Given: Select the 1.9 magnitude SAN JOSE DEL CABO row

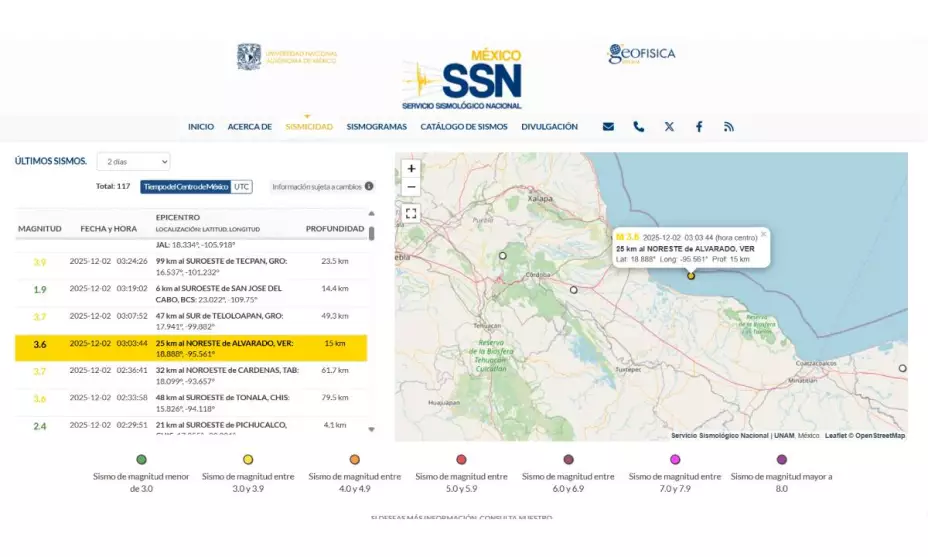Looking at the screenshot, I should pyautogui.click(x=191, y=294).
